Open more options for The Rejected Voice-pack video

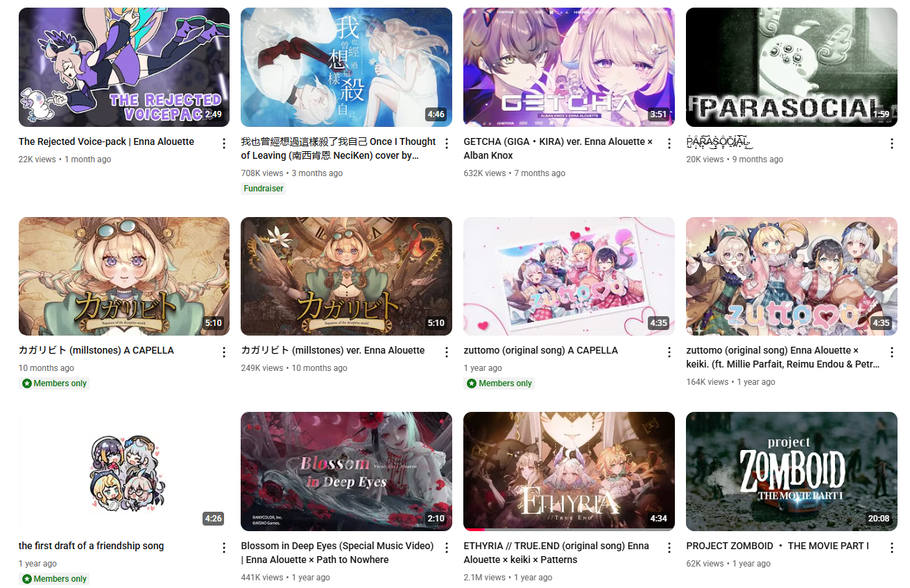(224, 144)
